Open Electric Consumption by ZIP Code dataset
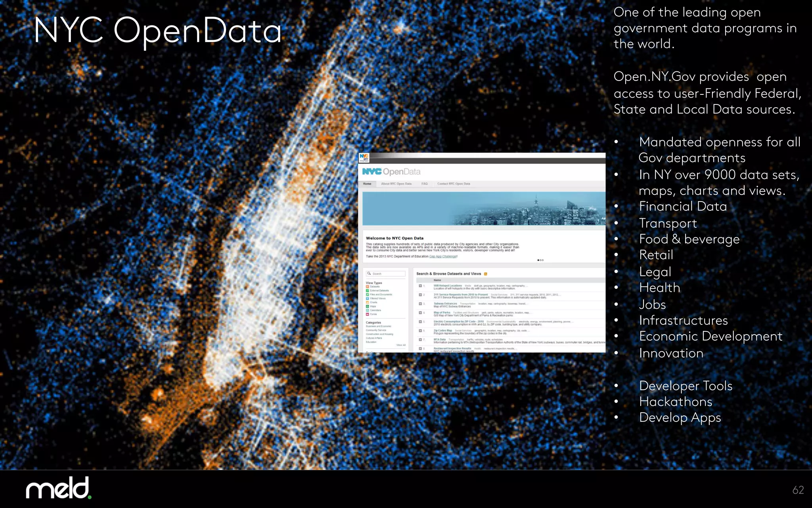 pos(459,321)
